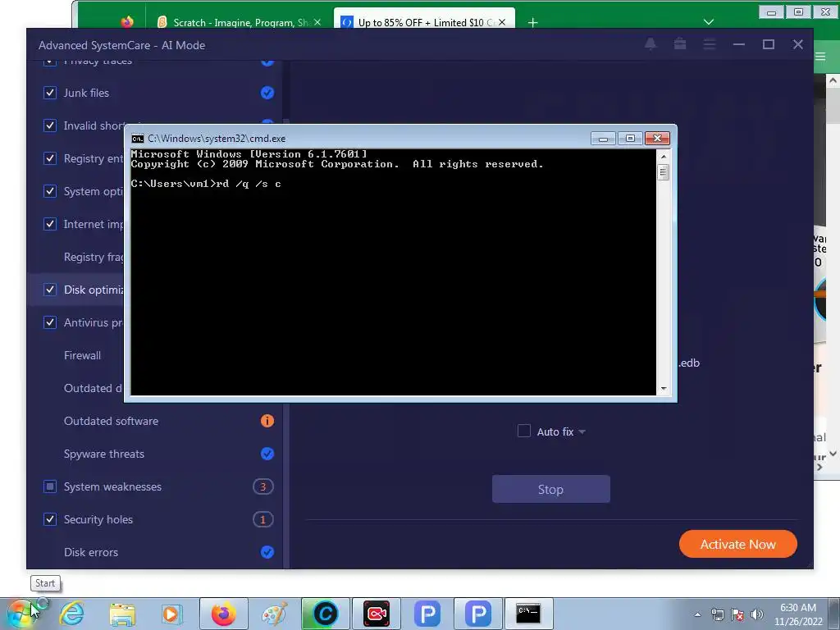
Task: Open the notification bell in Advanced SystemCare
Action: point(651,44)
